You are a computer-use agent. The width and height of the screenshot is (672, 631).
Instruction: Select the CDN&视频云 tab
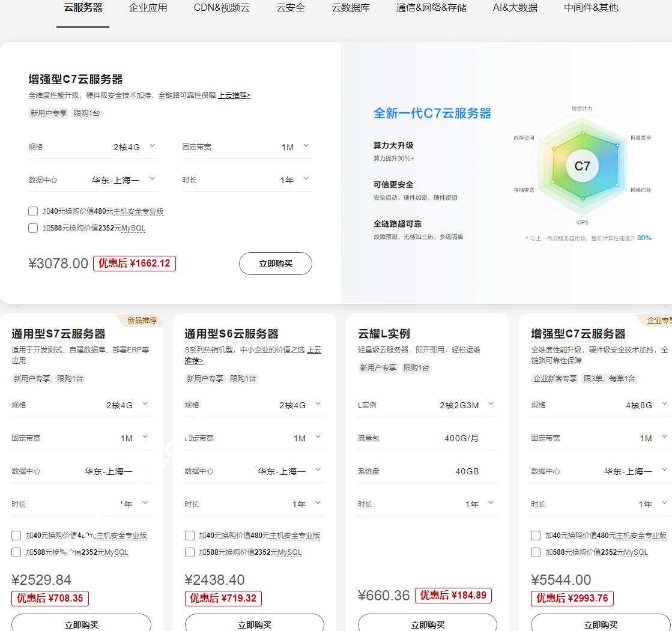click(x=222, y=8)
